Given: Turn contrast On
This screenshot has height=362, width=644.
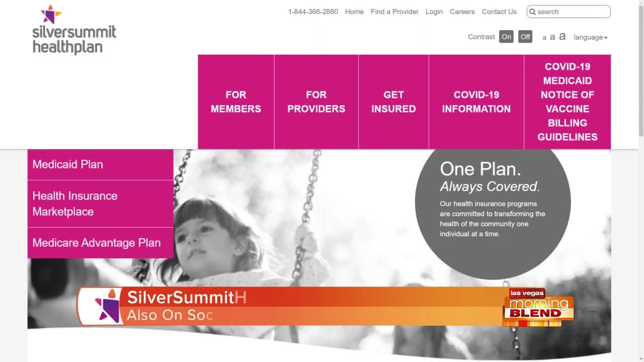Looking at the screenshot, I should (x=506, y=37).
